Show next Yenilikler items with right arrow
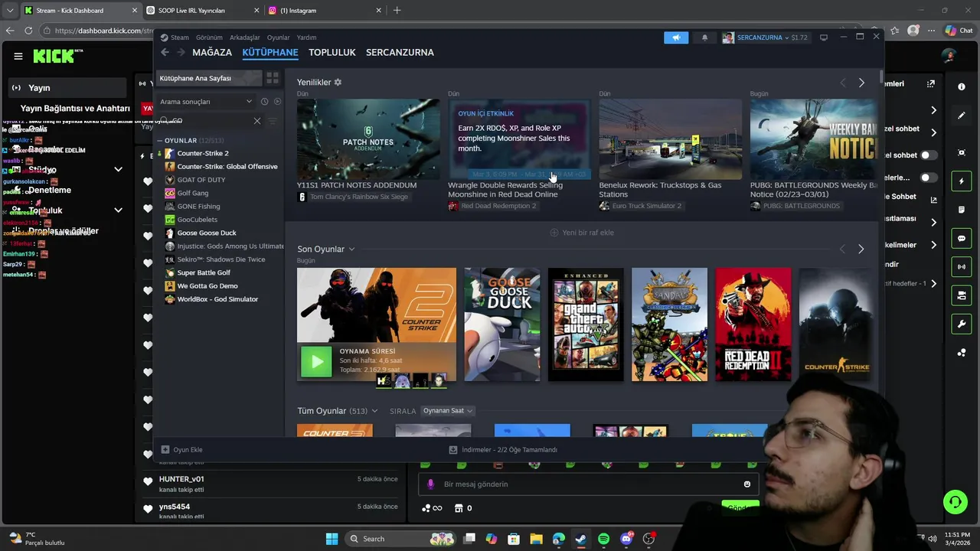This screenshot has height=551, width=980. pos(861,83)
